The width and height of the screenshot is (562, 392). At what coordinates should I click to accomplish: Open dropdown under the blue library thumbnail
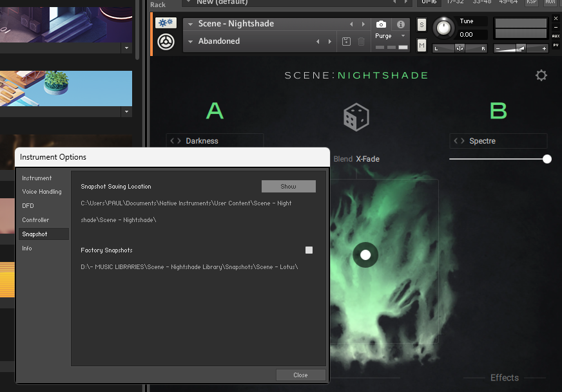point(126,112)
